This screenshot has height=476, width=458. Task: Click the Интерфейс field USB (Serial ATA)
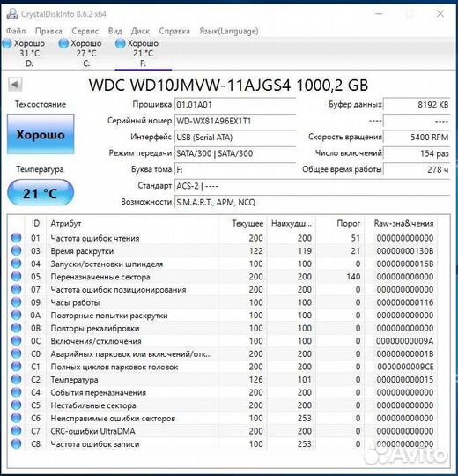tap(235, 138)
